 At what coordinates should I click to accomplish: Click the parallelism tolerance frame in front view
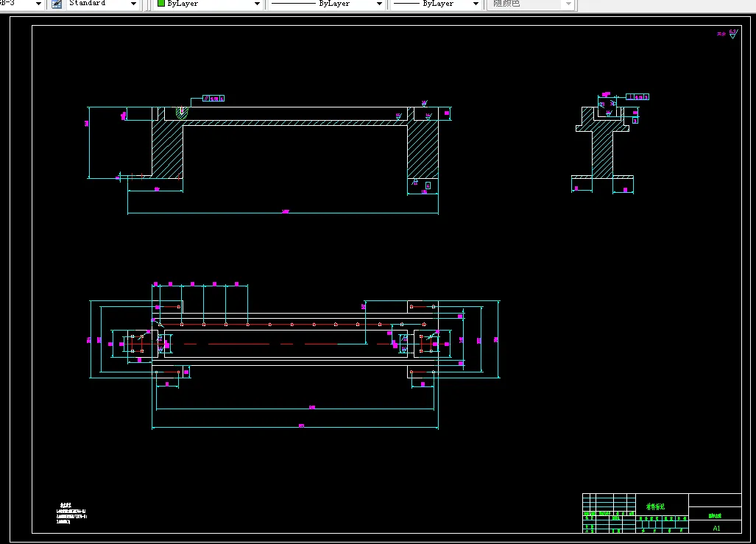coord(213,99)
